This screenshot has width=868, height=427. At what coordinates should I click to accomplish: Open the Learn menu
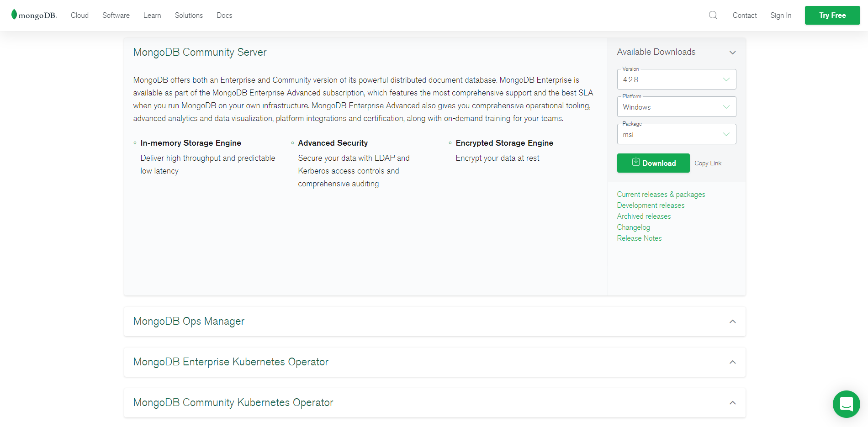point(152,15)
